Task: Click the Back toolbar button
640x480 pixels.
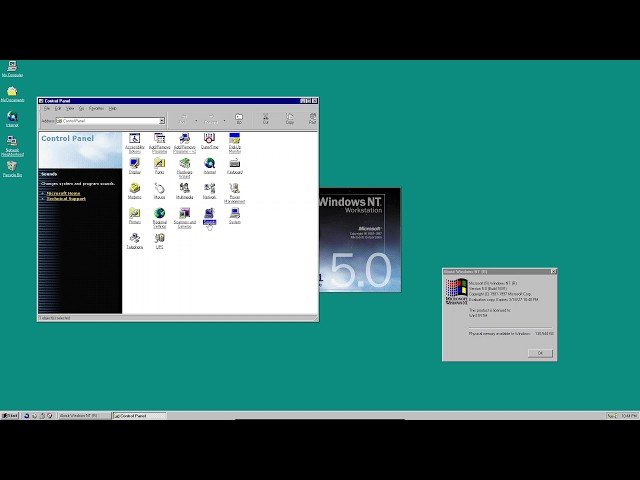Action: pos(182,119)
